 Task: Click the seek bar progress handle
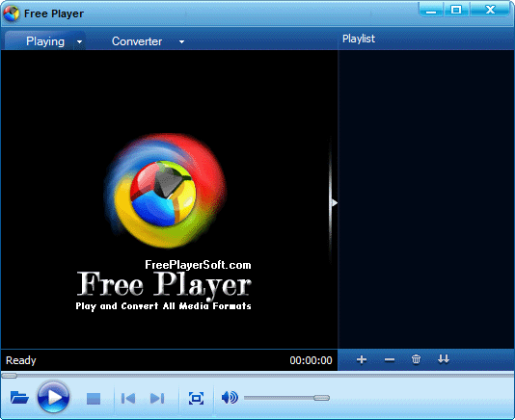tap(10, 376)
